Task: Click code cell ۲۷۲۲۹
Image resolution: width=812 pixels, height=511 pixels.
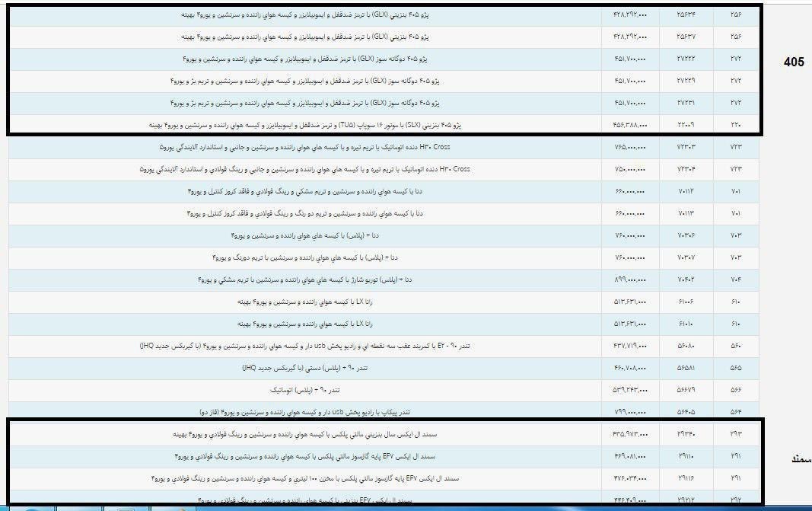Action: tap(686, 81)
